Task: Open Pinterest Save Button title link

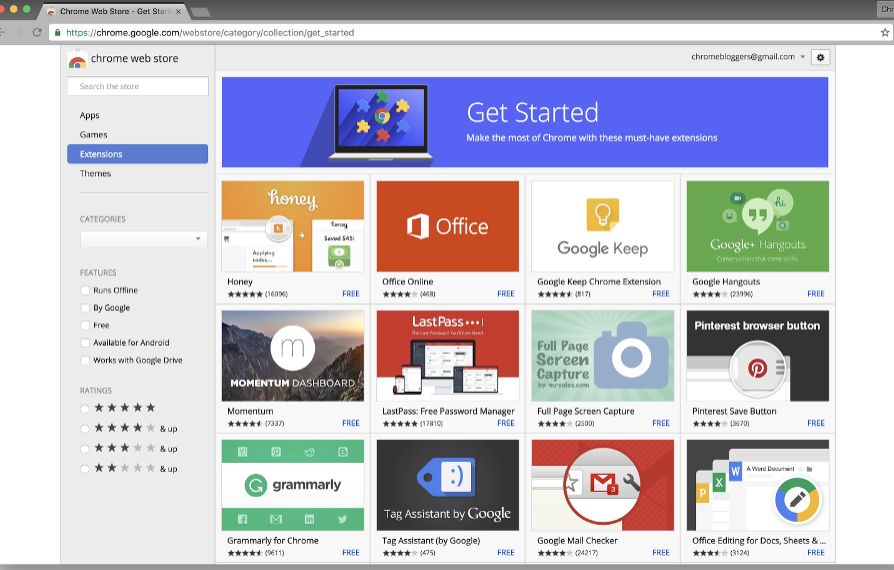Action: tap(734, 411)
